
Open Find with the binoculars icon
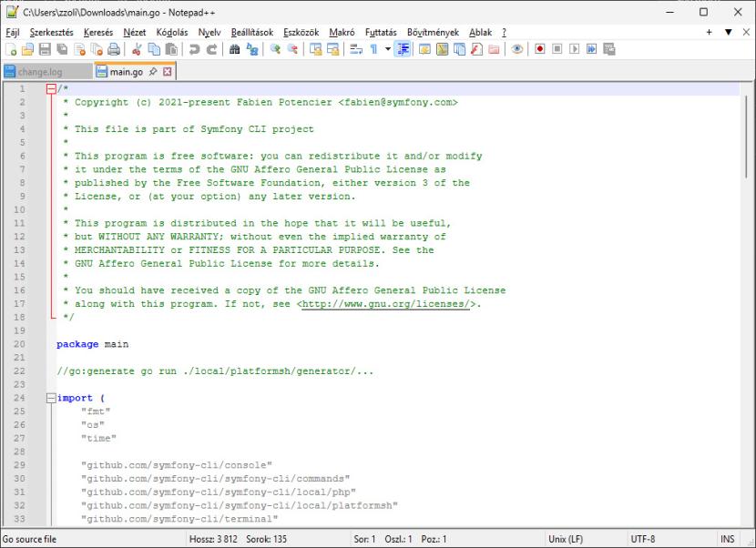click(x=234, y=49)
